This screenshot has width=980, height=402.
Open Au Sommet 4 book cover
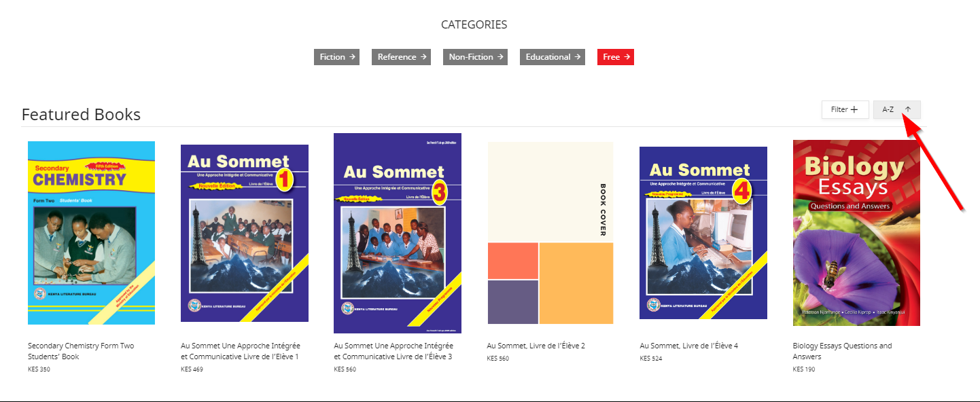[x=703, y=233]
